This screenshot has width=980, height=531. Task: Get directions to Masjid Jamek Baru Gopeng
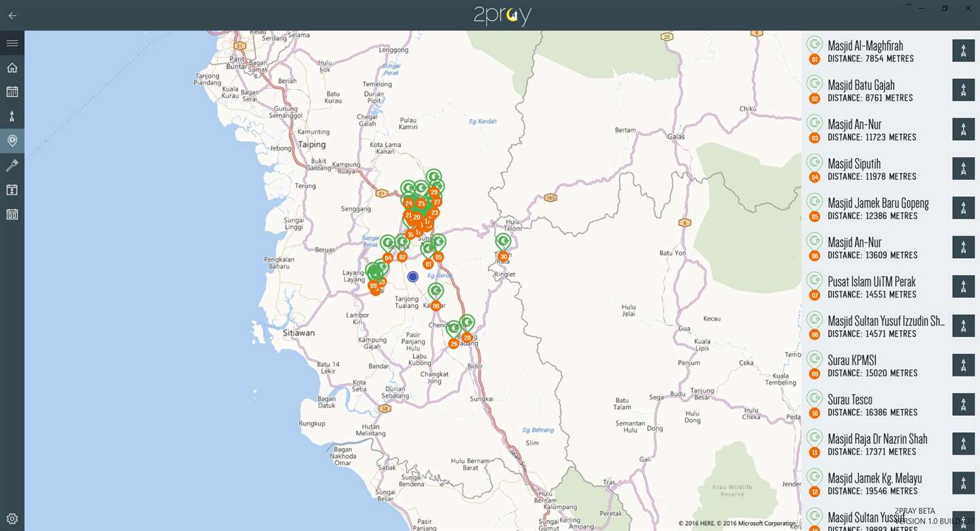tap(963, 208)
